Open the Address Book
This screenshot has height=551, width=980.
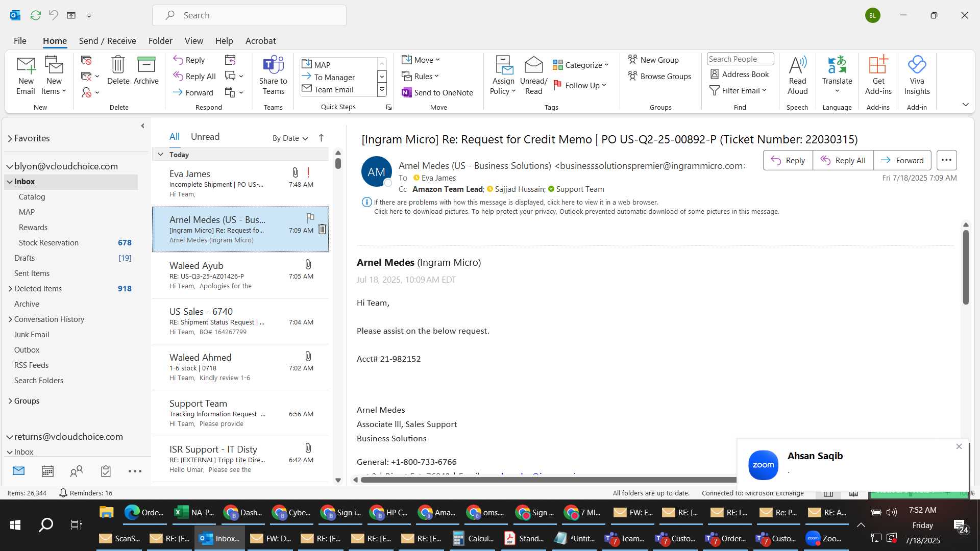[x=740, y=74]
